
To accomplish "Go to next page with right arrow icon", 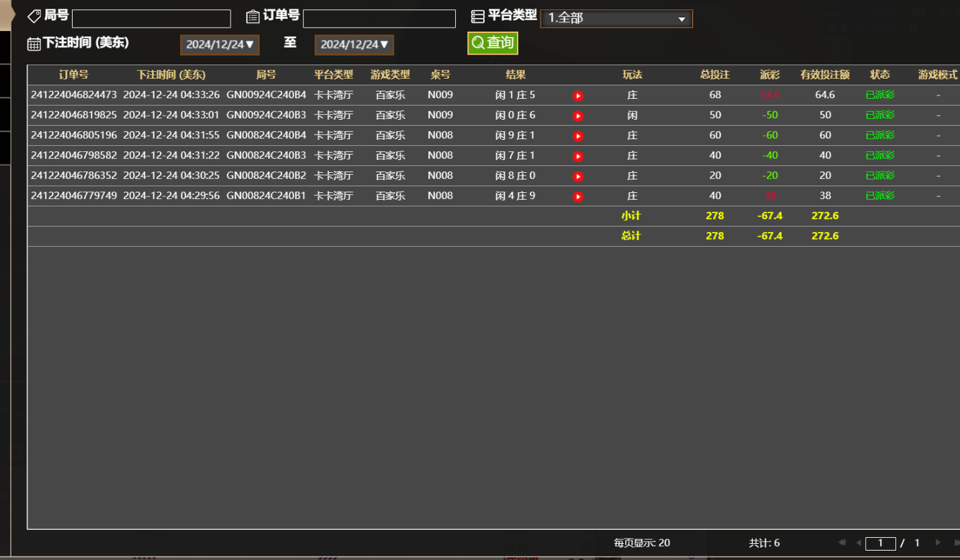I will pyautogui.click(x=936, y=543).
